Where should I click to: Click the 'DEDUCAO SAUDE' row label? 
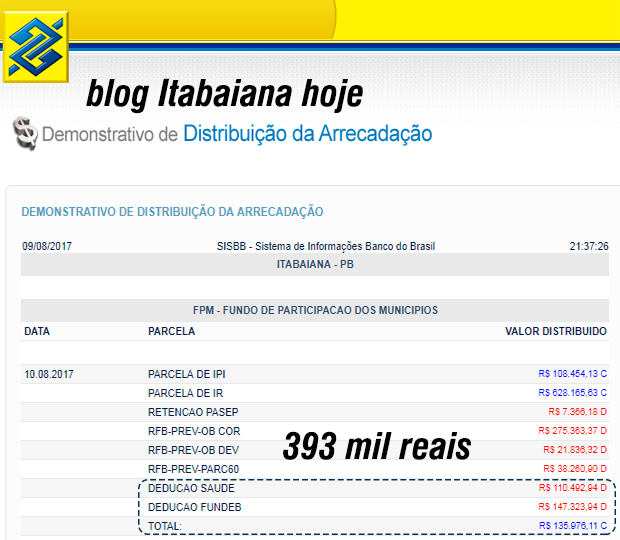[191, 488]
